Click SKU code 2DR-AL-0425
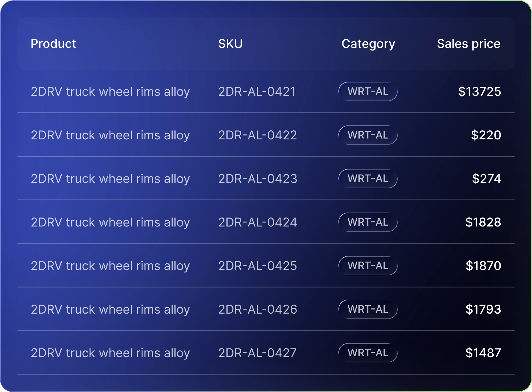The image size is (532, 392). coord(258,266)
